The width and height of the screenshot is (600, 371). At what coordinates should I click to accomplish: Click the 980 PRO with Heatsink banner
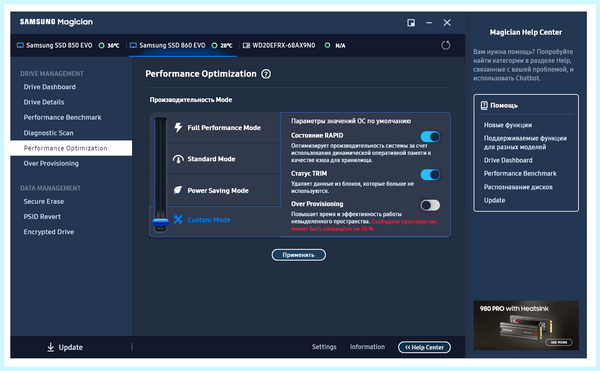[526, 325]
